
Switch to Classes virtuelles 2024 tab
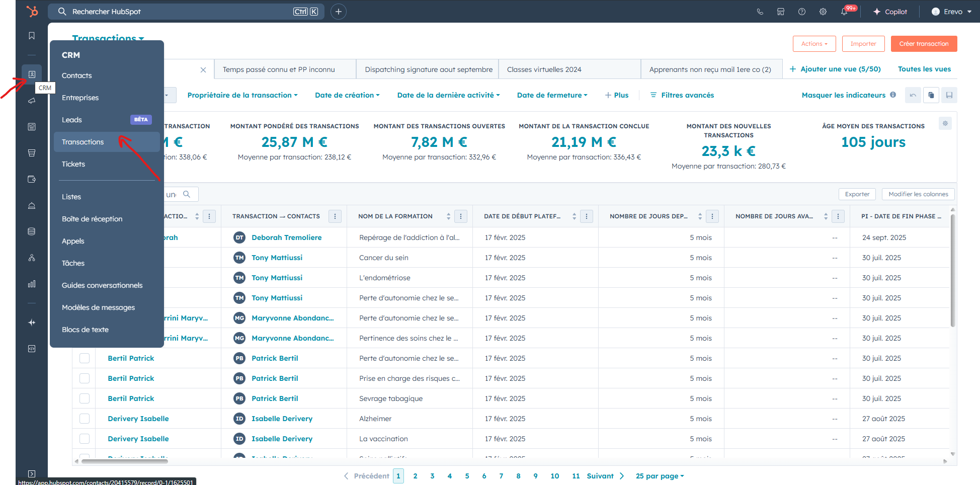tap(544, 69)
